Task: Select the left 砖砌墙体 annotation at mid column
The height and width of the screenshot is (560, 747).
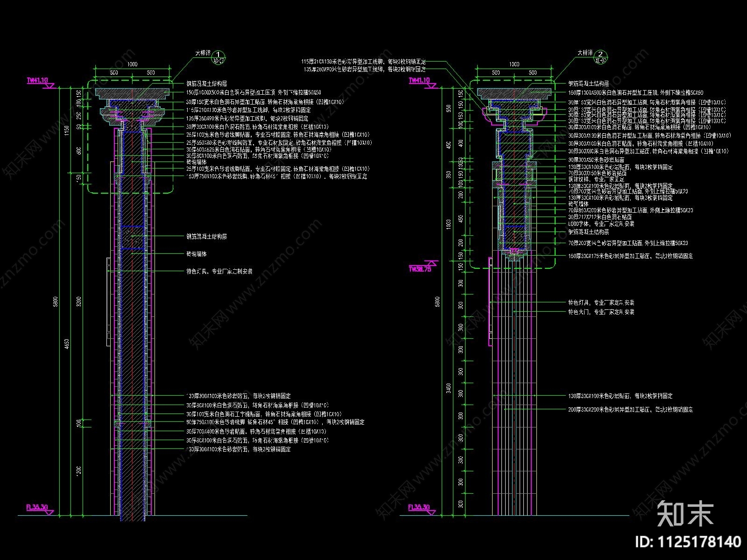Action: (x=196, y=254)
